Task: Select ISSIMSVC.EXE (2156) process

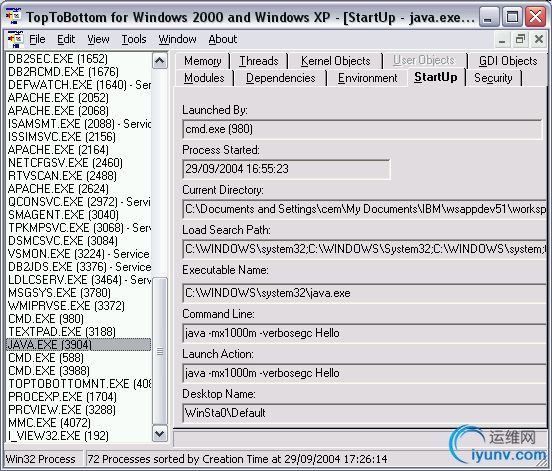Action: [x=62, y=137]
